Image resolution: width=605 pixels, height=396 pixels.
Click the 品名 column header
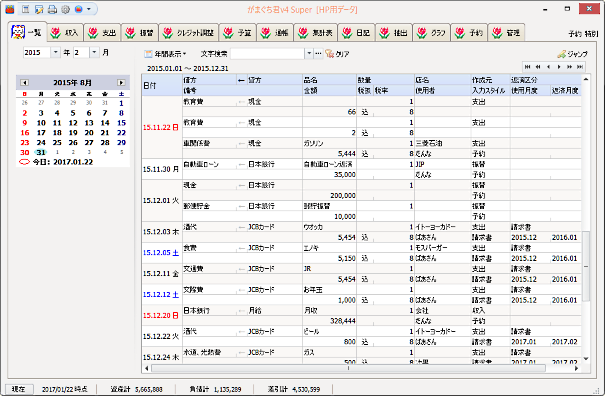pos(330,80)
